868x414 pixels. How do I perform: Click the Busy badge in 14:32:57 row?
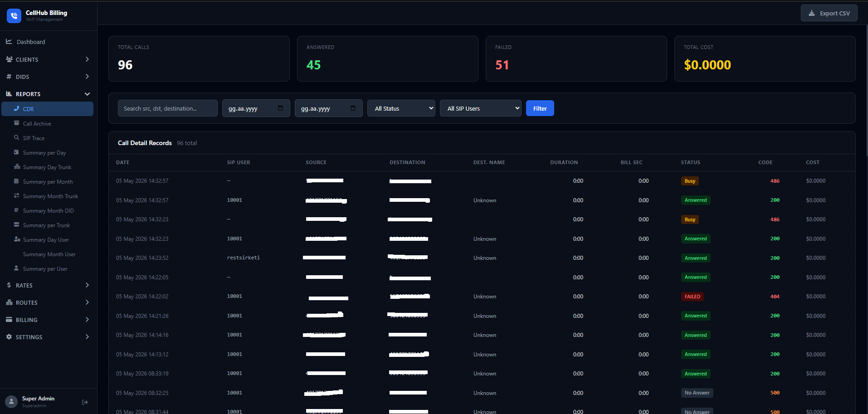pos(690,181)
